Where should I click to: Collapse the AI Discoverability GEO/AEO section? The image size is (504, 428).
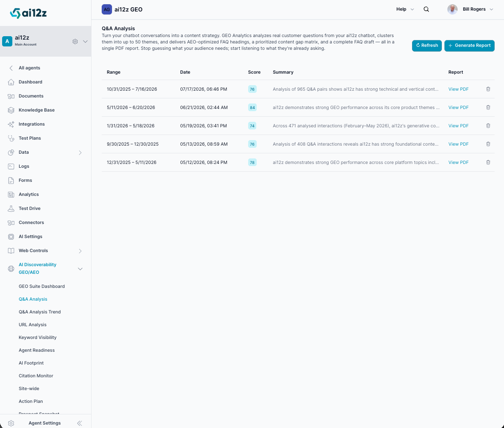(80, 269)
